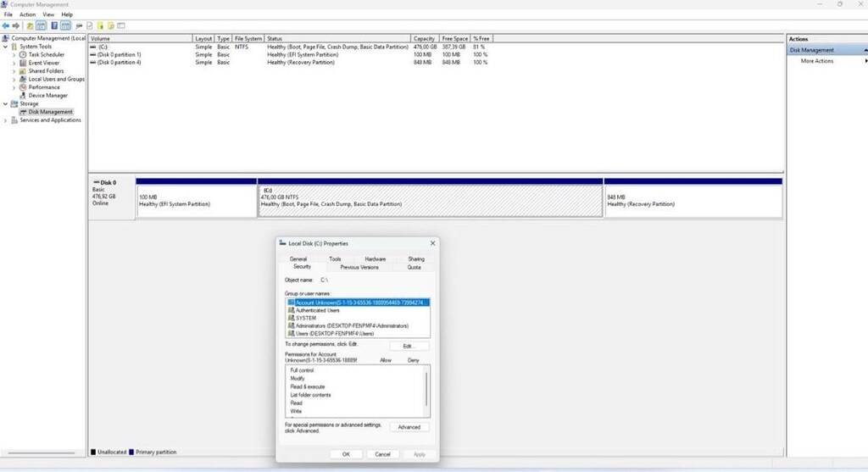Viewport: 868px width, 472px height.
Task: Switch to the General tab in Properties
Action: pos(298,259)
